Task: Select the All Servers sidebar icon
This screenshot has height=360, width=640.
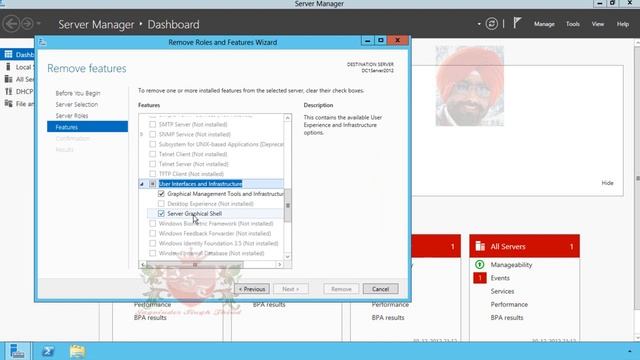Action: (8, 79)
